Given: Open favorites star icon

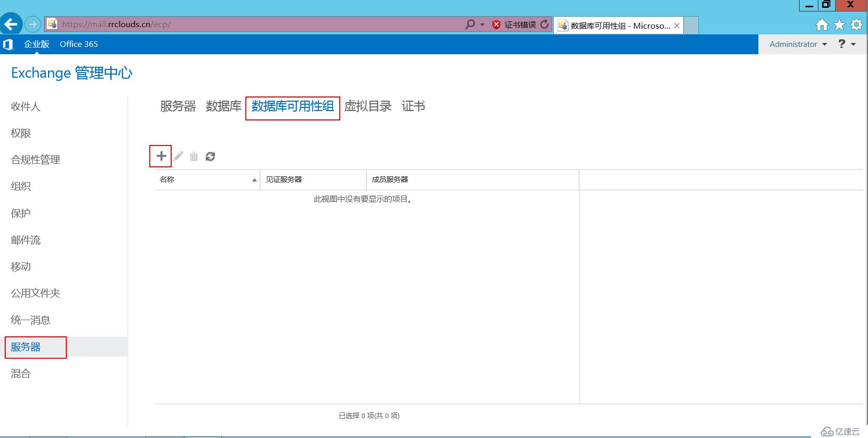Looking at the screenshot, I should coord(839,25).
